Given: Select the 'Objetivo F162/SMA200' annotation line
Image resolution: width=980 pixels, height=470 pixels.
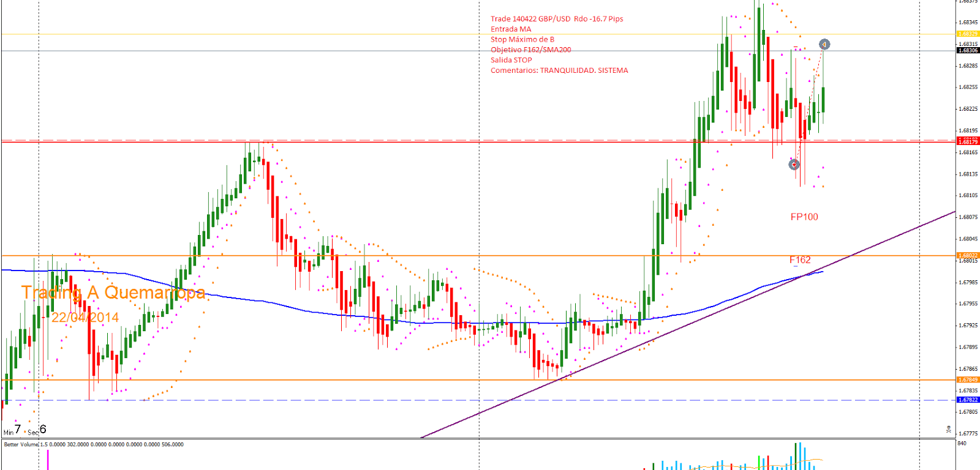Looking at the screenshot, I should click(x=530, y=50).
